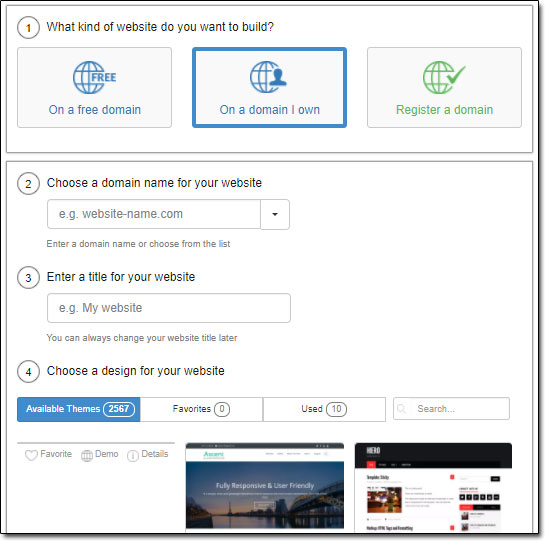This screenshot has height=541, width=545.
Task: Choose 'On a domain I own' option
Action: (269, 88)
